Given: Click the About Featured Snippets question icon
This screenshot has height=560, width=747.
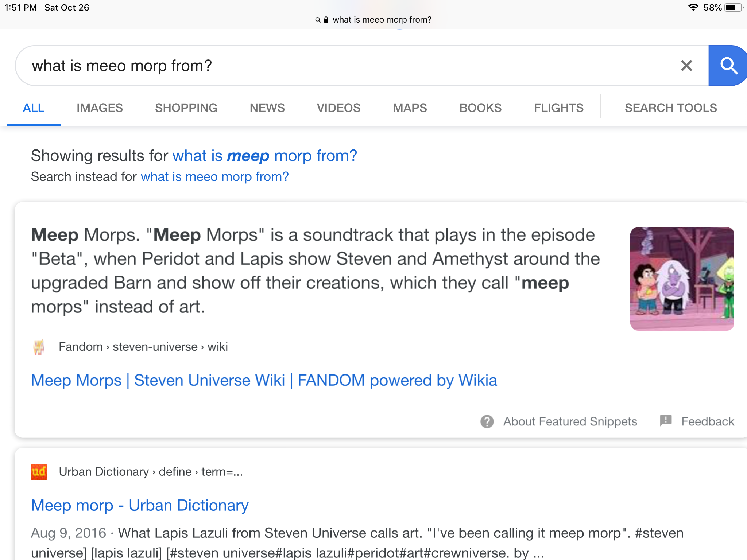Looking at the screenshot, I should coord(487,421).
